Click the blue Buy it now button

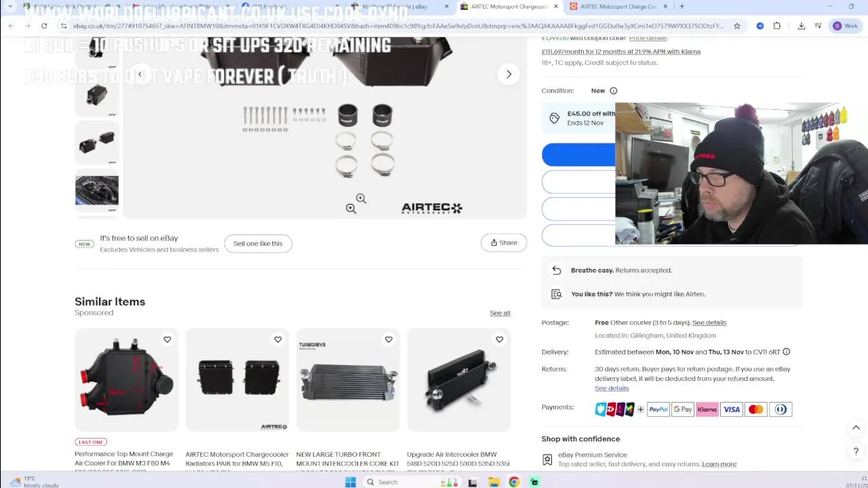(578, 155)
